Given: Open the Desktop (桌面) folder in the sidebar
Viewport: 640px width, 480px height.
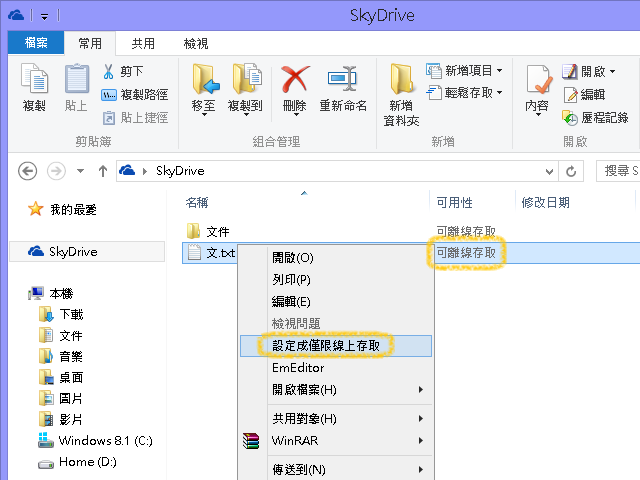Looking at the screenshot, I should [61, 378].
